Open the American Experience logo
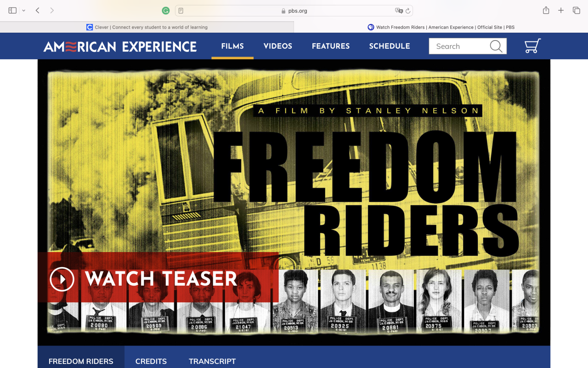This screenshot has width=588, height=368. coord(120,46)
